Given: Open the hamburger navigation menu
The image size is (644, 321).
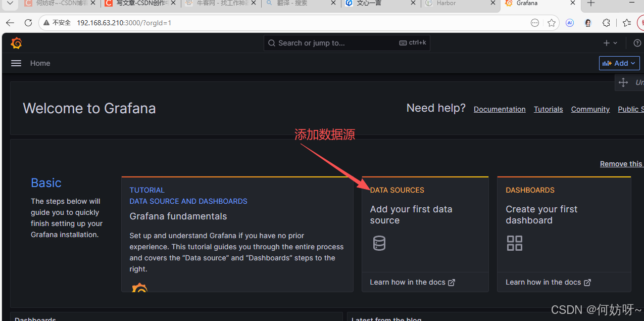Looking at the screenshot, I should (16, 63).
